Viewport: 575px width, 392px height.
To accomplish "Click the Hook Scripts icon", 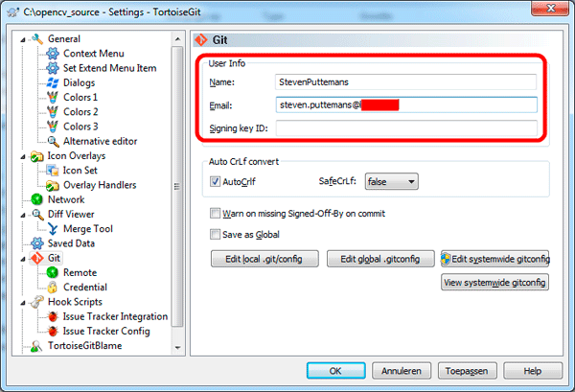I will (x=36, y=302).
